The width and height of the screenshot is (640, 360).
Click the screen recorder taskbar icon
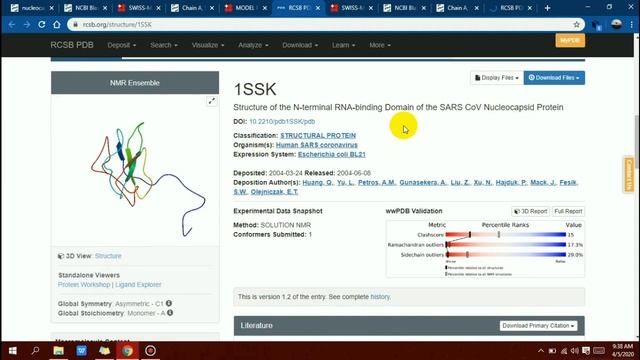(x=150, y=351)
